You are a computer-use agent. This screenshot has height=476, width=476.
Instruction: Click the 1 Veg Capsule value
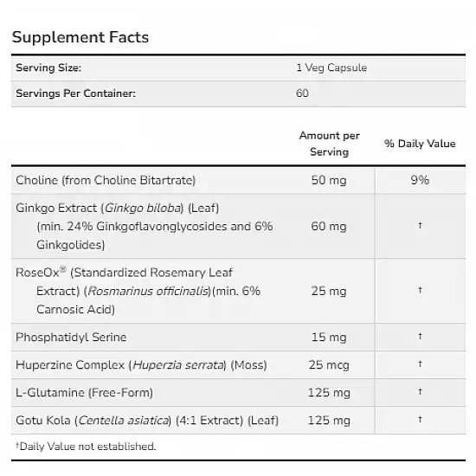[x=331, y=68]
